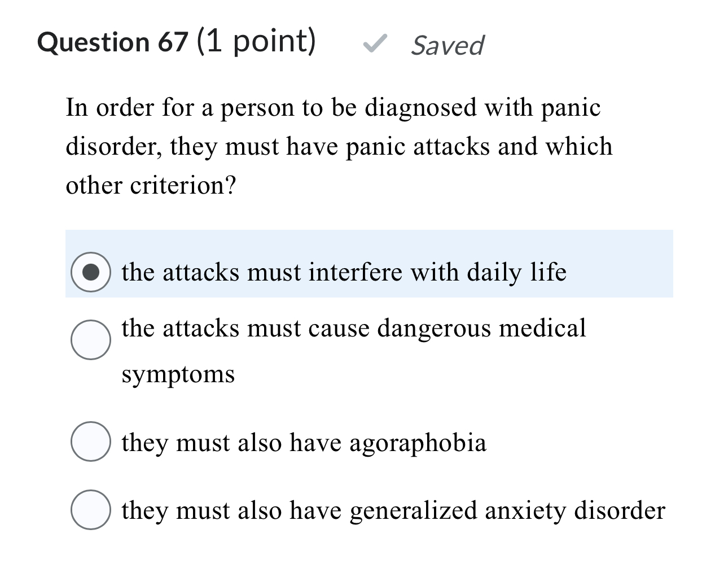This screenshot has width=728, height=573.
Task: Click the phrase 'other criterion?' in the question
Action: [x=150, y=185]
